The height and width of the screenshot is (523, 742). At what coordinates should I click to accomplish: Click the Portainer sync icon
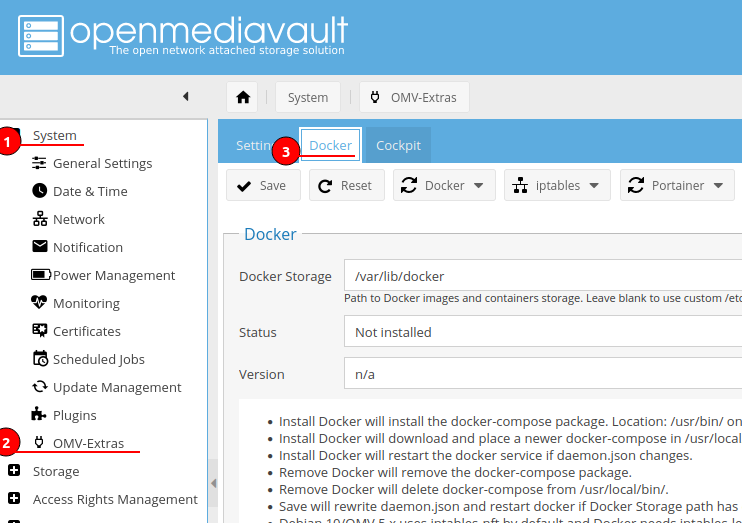click(x=636, y=185)
